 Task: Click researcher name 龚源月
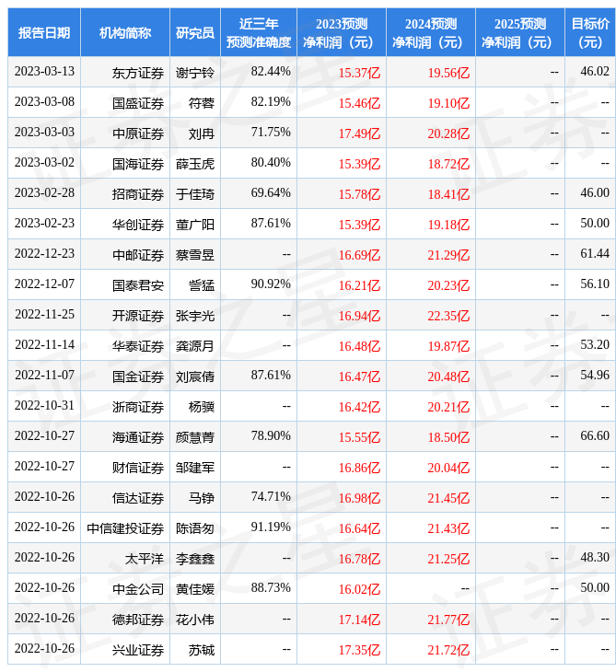click(195, 346)
